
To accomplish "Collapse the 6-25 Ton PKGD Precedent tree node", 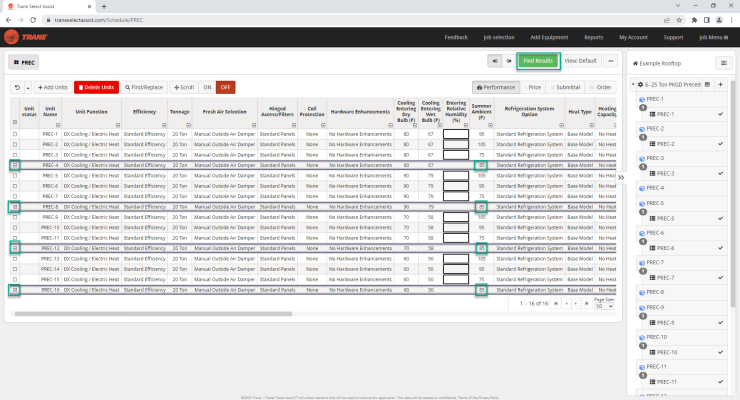I will (633, 85).
